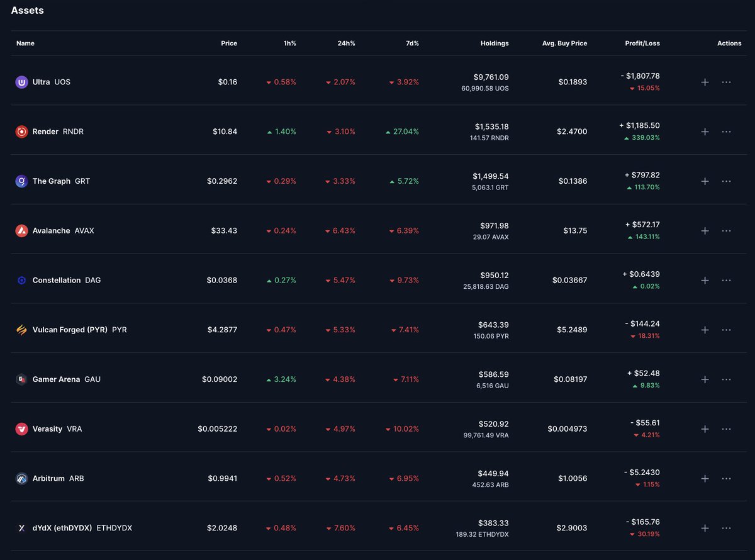
Task: Open more actions menu for Render
Action: (726, 132)
